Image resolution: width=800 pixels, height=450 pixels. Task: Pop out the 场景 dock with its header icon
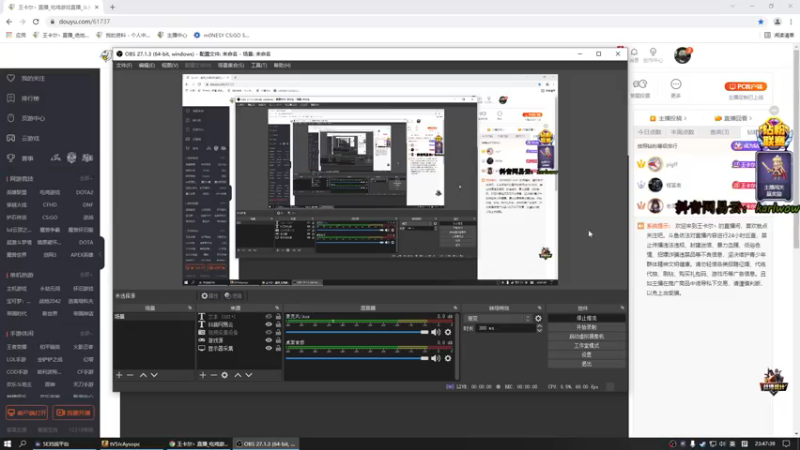[x=190, y=308]
